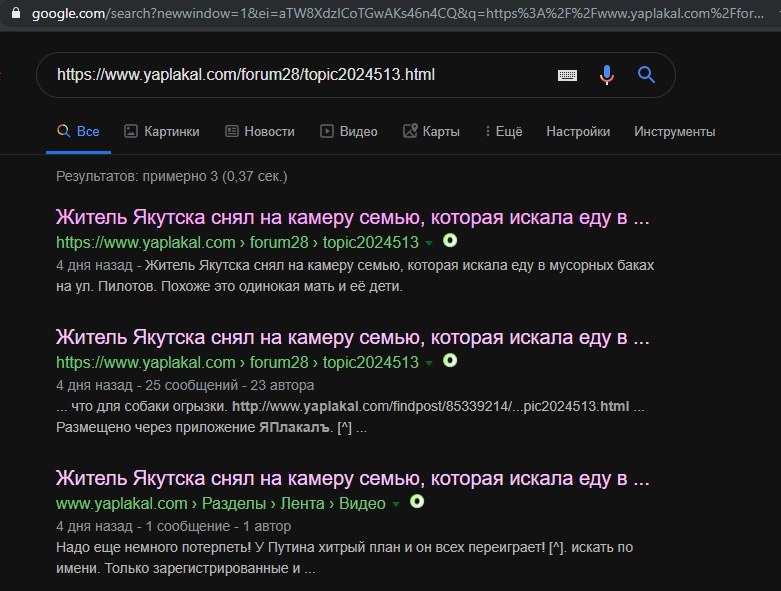Start voice search with the microphone icon
The height and width of the screenshot is (591, 781).
pyautogui.click(x=606, y=75)
